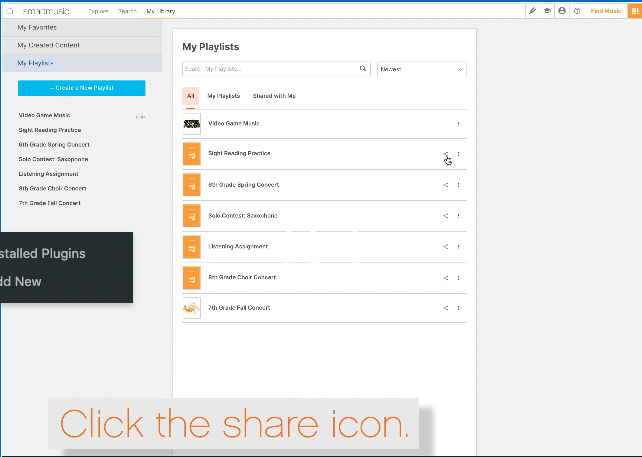This screenshot has width=642, height=457.
Task: Open the Newest sort dropdown
Action: point(421,69)
